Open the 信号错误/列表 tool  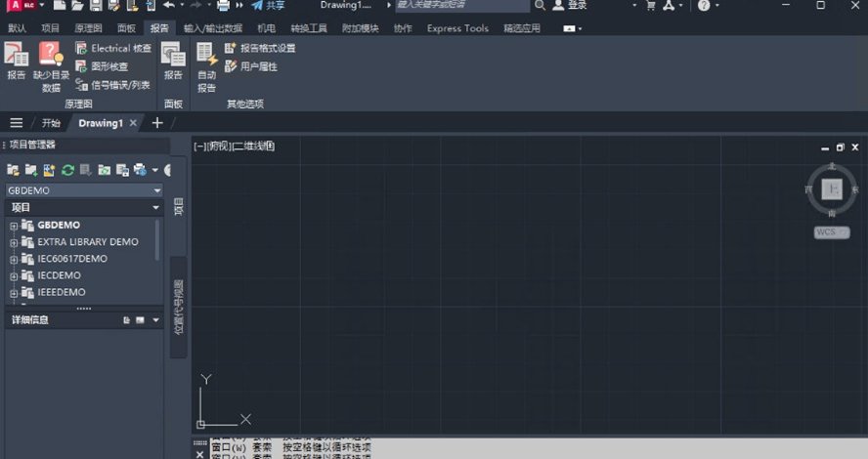[x=112, y=85]
